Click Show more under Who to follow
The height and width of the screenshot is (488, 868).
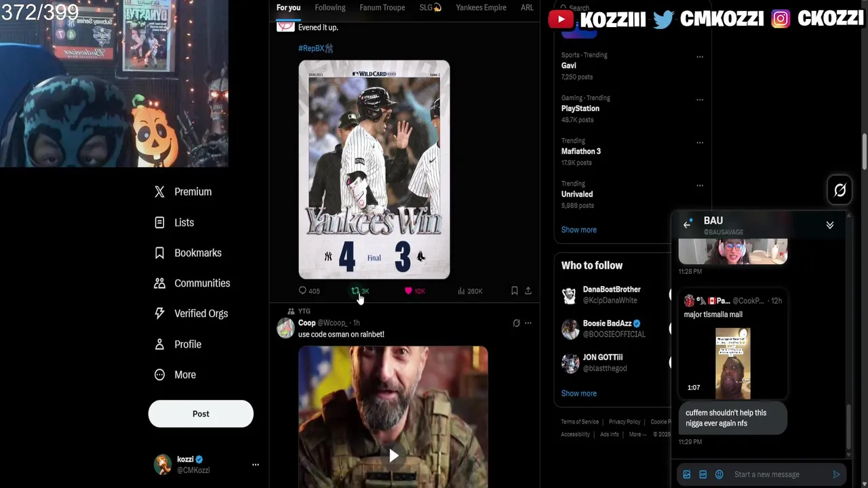click(x=578, y=393)
